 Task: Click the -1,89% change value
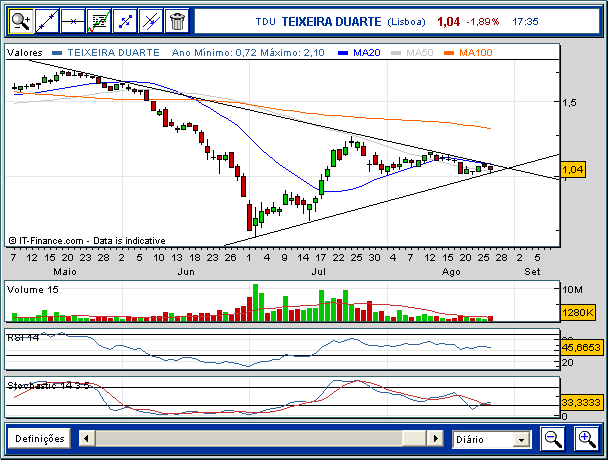[482, 22]
